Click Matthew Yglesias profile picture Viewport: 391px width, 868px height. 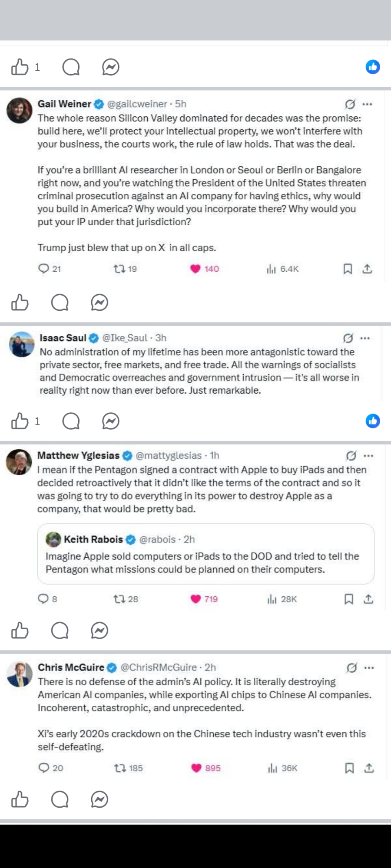[x=19, y=462]
